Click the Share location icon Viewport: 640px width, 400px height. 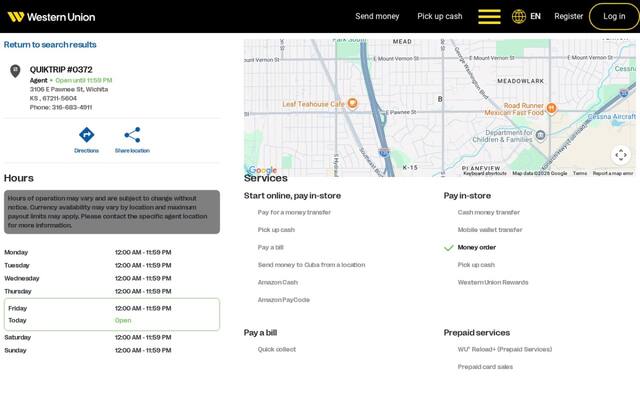click(x=132, y=135)
